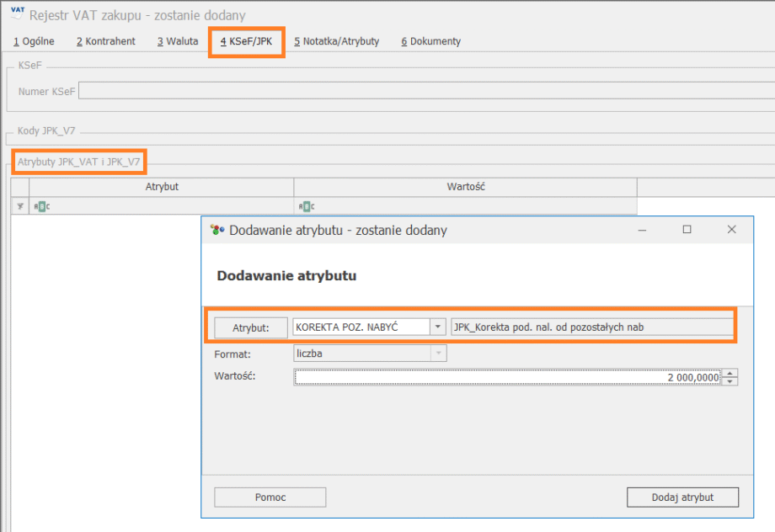Go to the Notatka/Atrybuty tab

pyautogui.click(x=336, y=41)
